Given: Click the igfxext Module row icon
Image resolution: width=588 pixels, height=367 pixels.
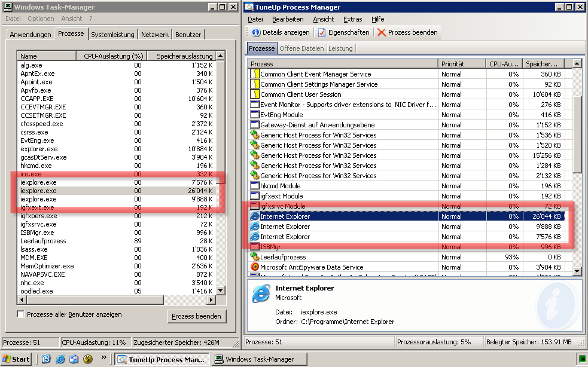Looking at the screenshot, I should (255, 195).
